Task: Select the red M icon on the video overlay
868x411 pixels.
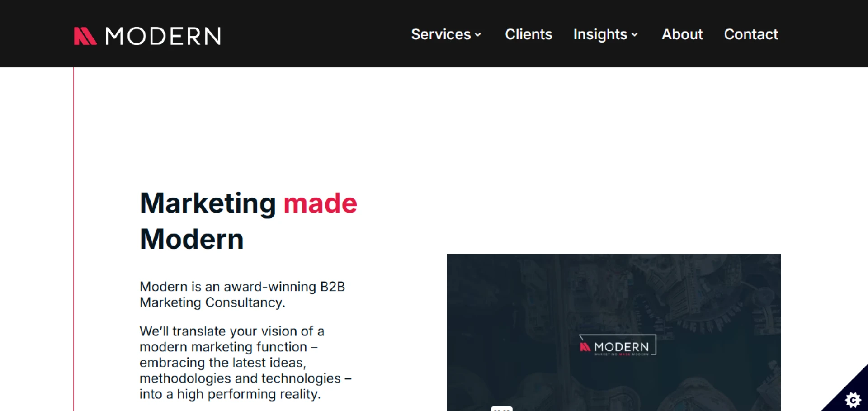Action: [584, 346]
